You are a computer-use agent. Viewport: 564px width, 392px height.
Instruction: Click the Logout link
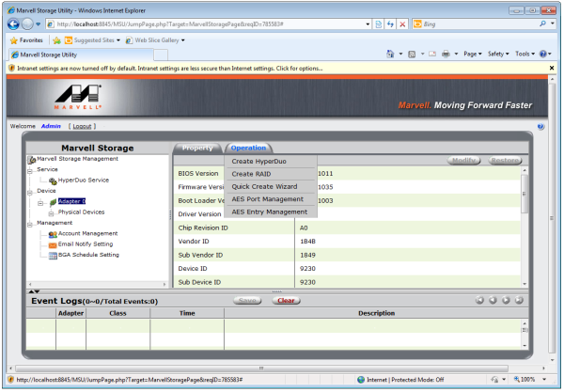click(x=82, y=126)
